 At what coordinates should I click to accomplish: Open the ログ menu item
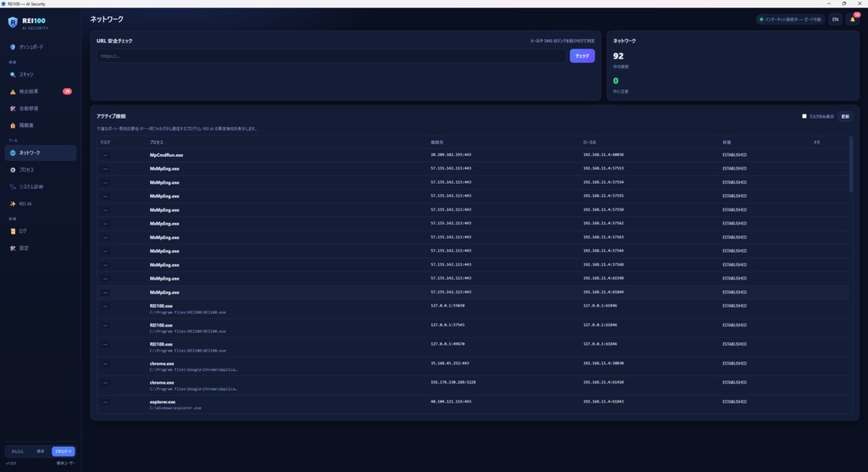(41, 231)
